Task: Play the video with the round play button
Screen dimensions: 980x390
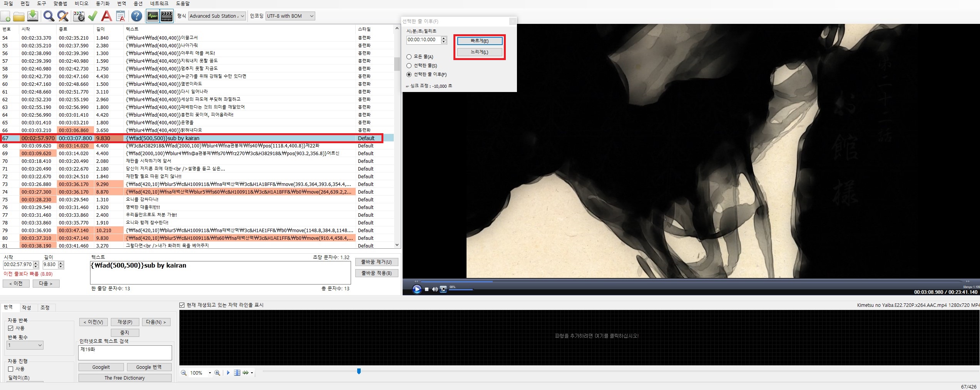Action: pyautogui.click(x=417, y=289)
